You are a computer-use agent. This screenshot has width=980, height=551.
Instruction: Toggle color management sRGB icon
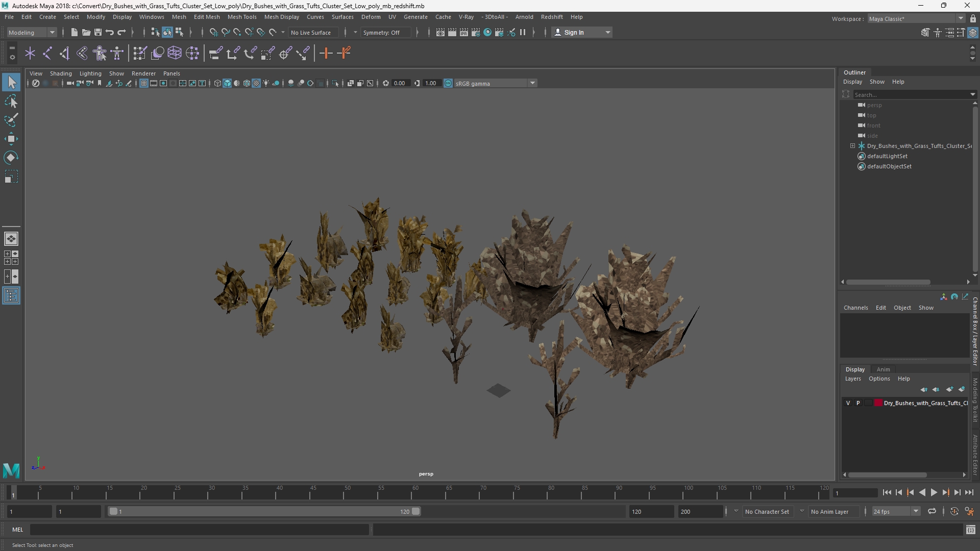(x=448, y=83)
